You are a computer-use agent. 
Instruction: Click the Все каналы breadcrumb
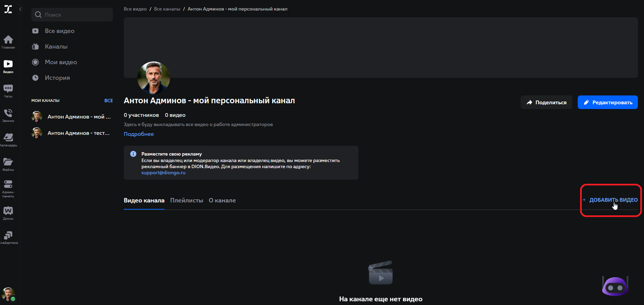[167, 9]
